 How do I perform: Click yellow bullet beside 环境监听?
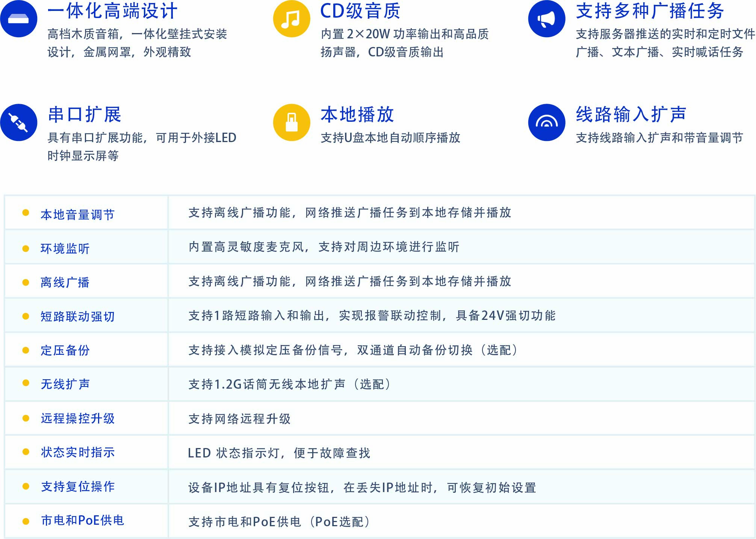[x=26, y=248]
